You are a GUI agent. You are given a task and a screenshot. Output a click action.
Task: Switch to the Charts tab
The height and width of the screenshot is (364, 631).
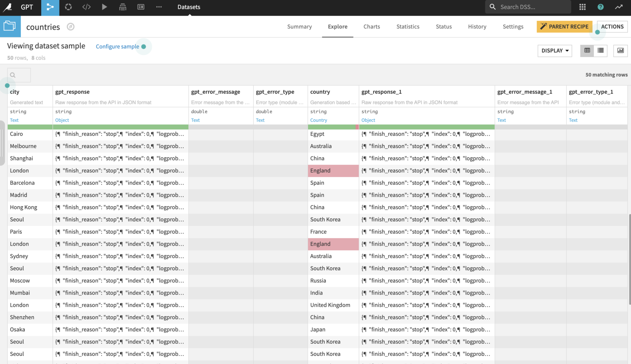372,27
